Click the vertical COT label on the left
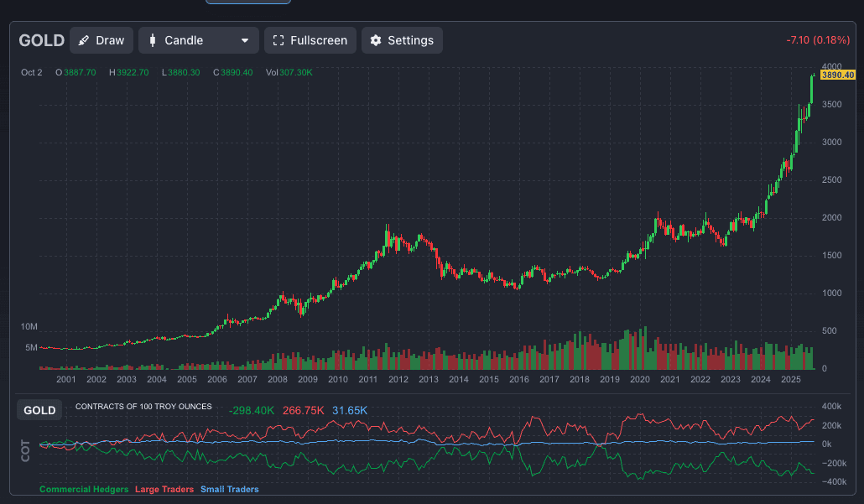 pos(24,451)
